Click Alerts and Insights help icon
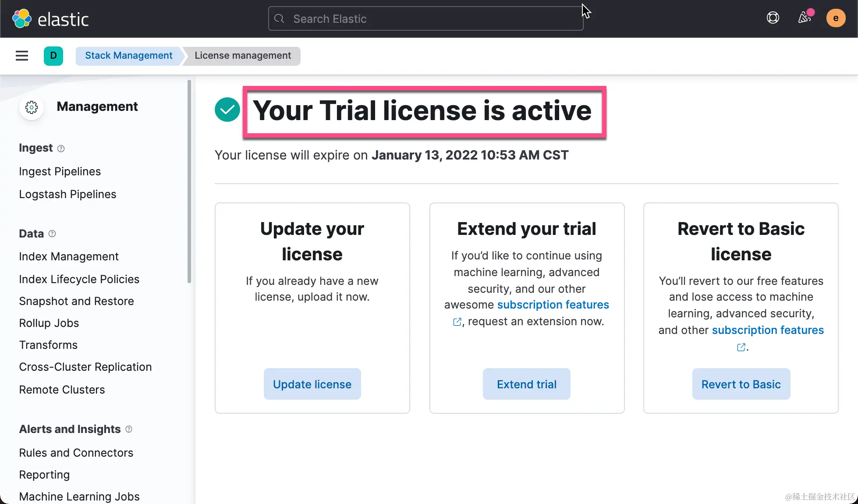 [129, 429]
